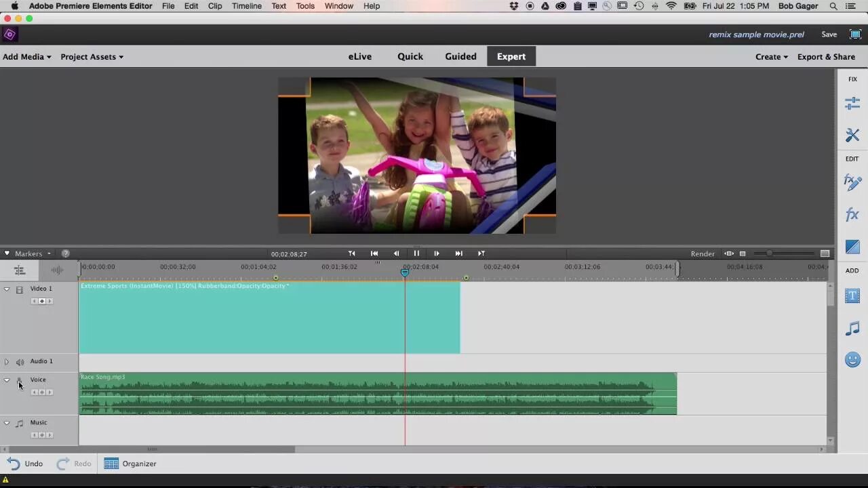Open the Add Media dropdown
The image size is (868, 488).
(x=26, y=57)
